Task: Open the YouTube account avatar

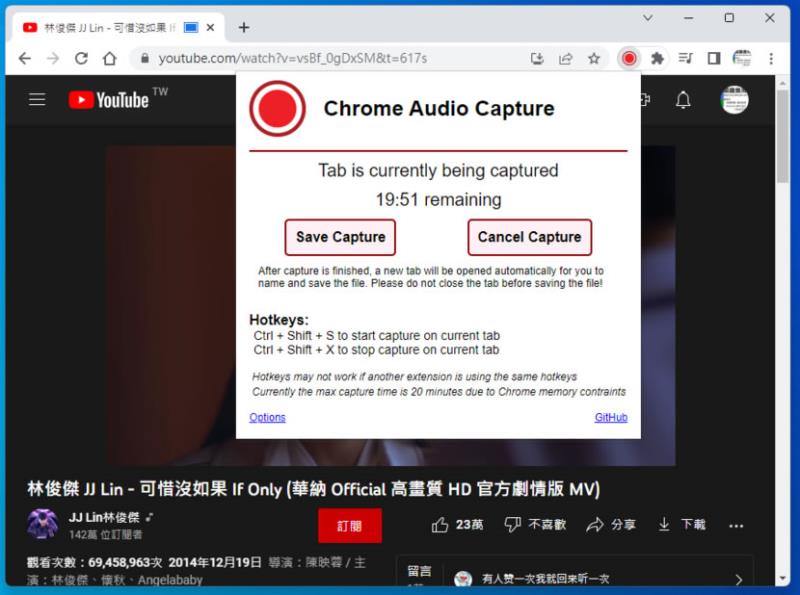Action: (735, 100)
